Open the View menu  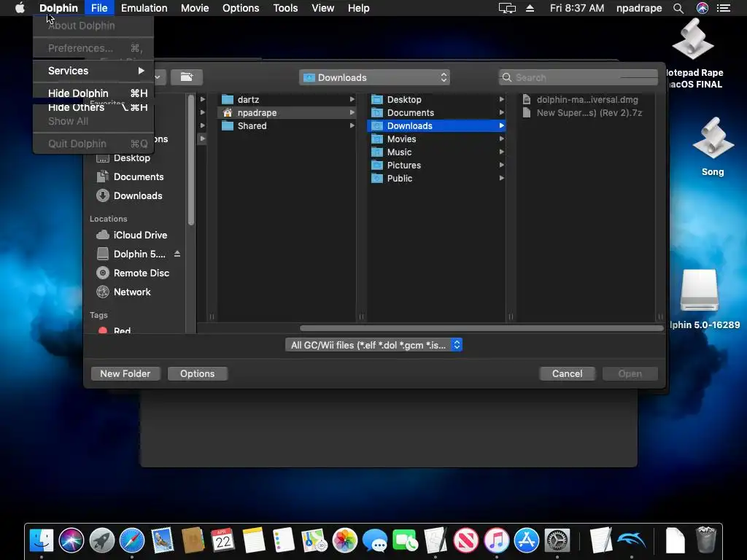[322, 8]
